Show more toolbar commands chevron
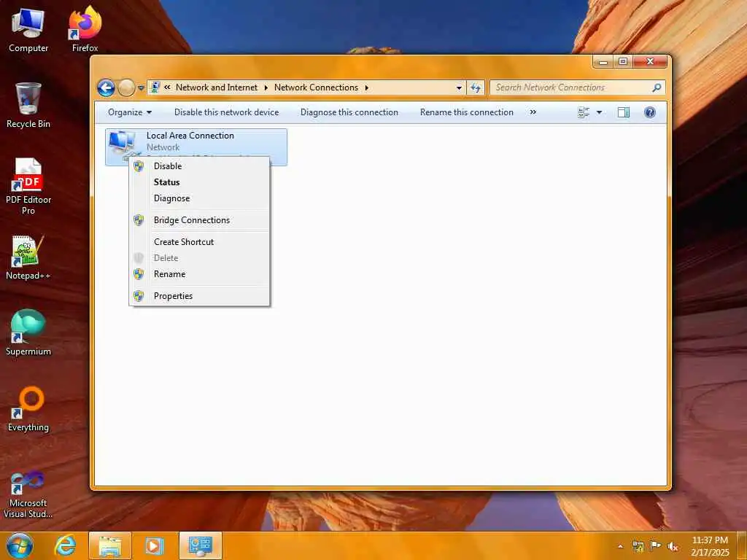747x560 pixels. pyautogui.click(x=533, y=112)
